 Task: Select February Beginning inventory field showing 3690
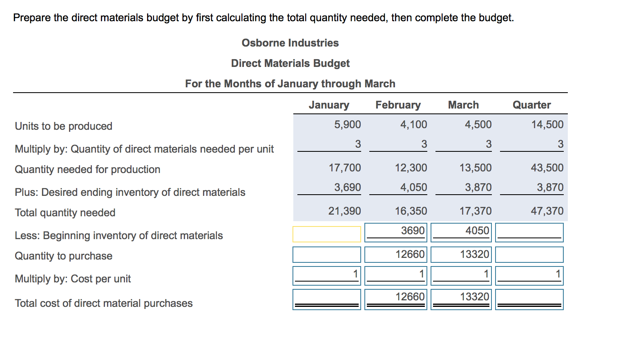396,232
